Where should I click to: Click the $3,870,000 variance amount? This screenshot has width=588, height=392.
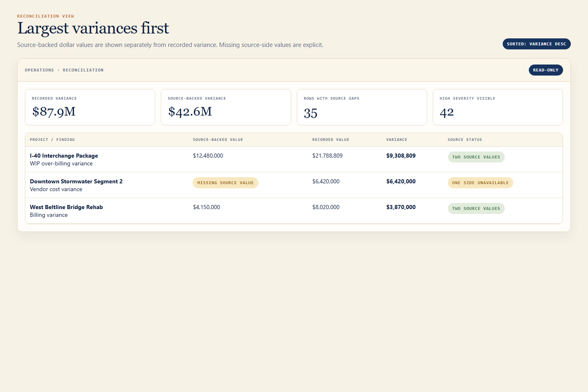(401, 207)
